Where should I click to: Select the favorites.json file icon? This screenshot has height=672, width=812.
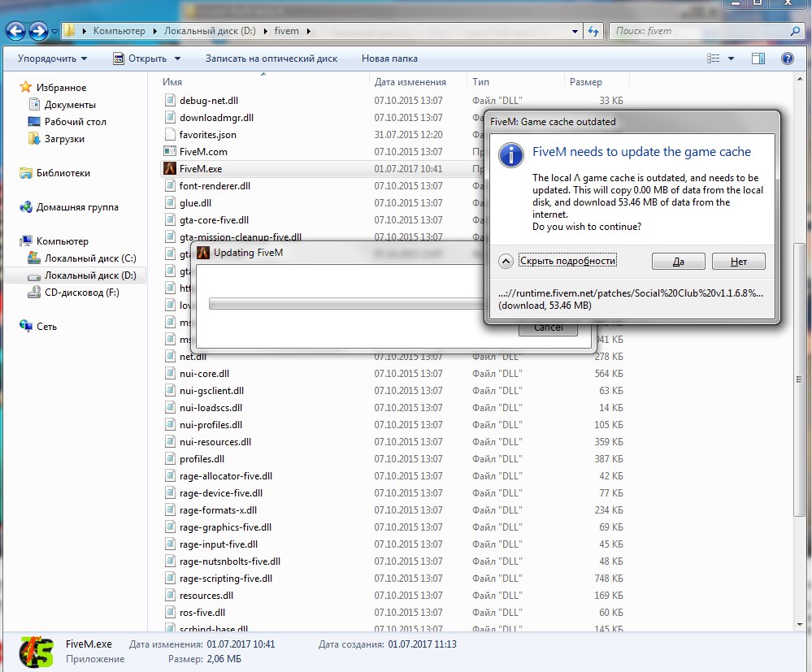(x=170, y=135)
